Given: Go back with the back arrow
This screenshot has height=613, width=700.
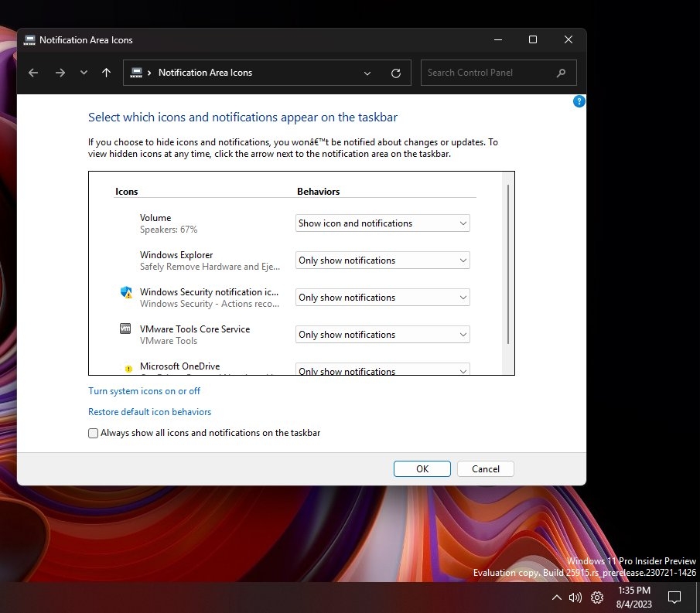Looking at the screenshot, I should click(x=33, y=73).
